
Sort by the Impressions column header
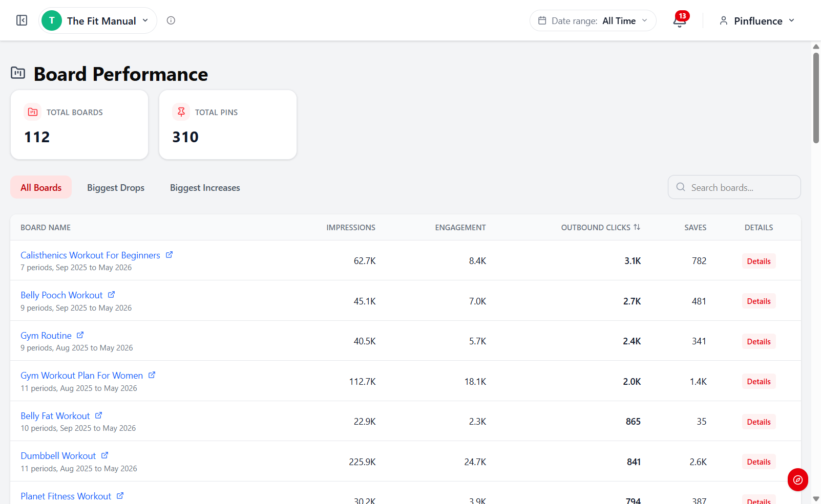(x=351, y=228)
